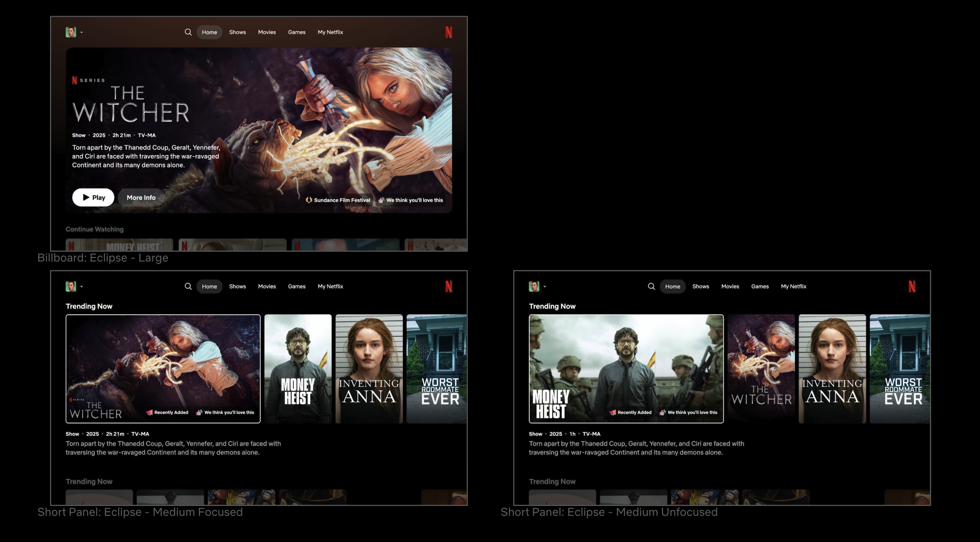Click the Witcher title logo on the billboard
This screenshot has width=980, height=542.
click(131, 105)
